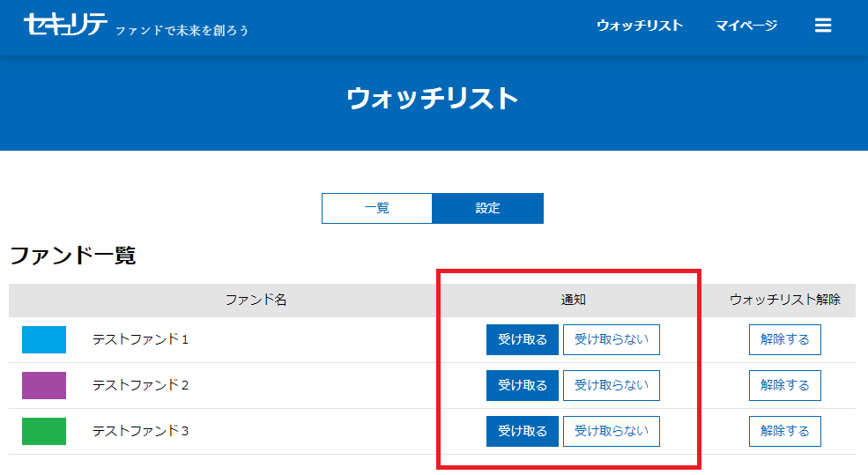The image size is (868, 475).
Task: Go to マイページ in the header
Action: (x=746, y=26)
